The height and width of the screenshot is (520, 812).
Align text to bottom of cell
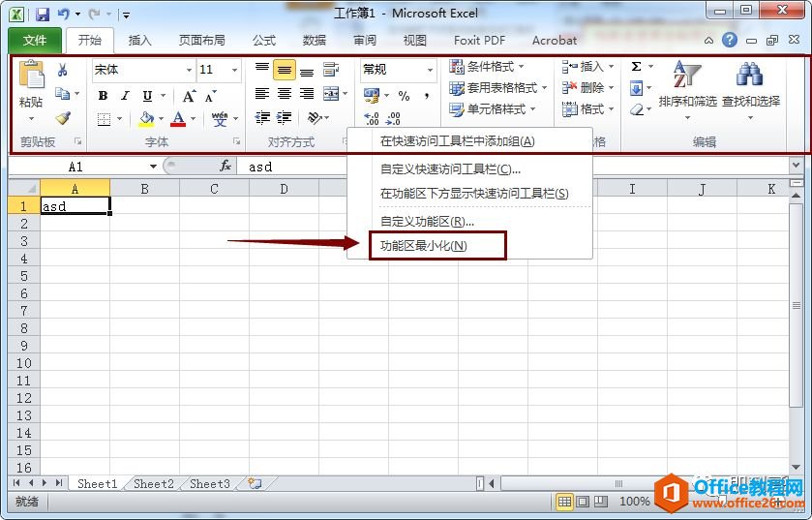point(307,71)
